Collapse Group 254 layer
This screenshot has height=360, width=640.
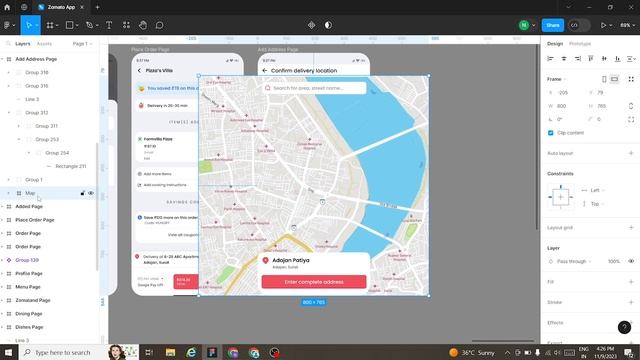[29, 153]
